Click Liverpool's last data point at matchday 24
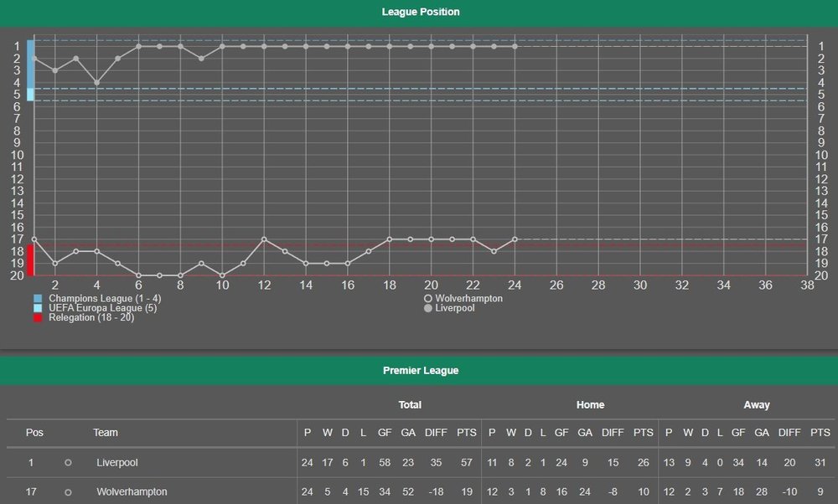Screen dimensions: 838x504 (x=515, y=46)
